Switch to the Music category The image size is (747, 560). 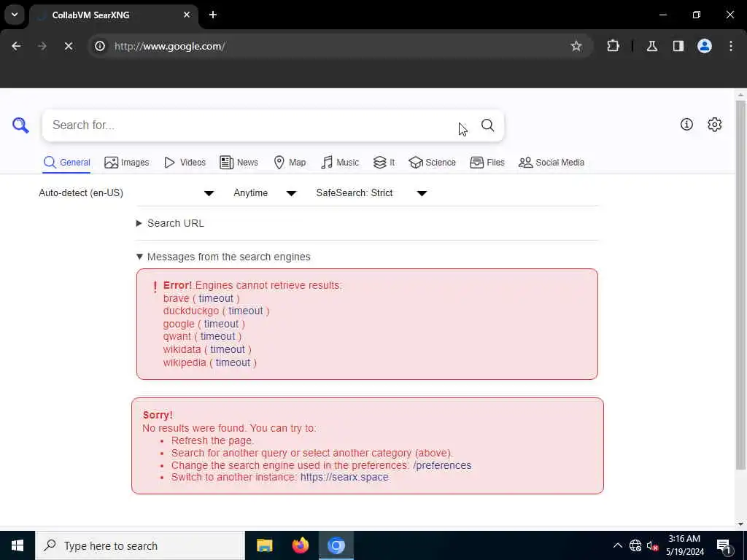tap(340, 163)
